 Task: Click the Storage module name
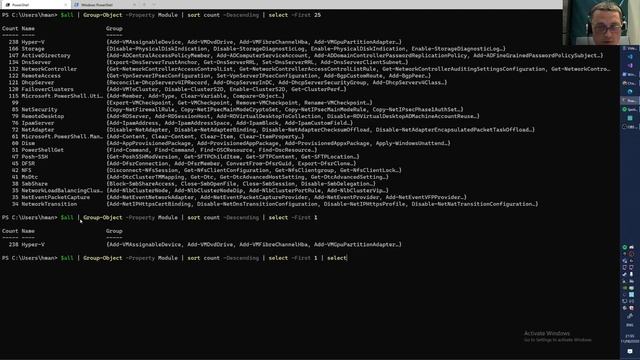pyautogui.click(x=33, y=49)
